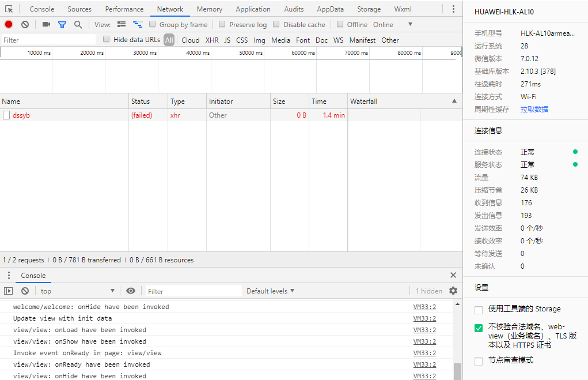The image size is (588, 380).
Task: Filter requests by Img
Action: click(x=259, y=40)
